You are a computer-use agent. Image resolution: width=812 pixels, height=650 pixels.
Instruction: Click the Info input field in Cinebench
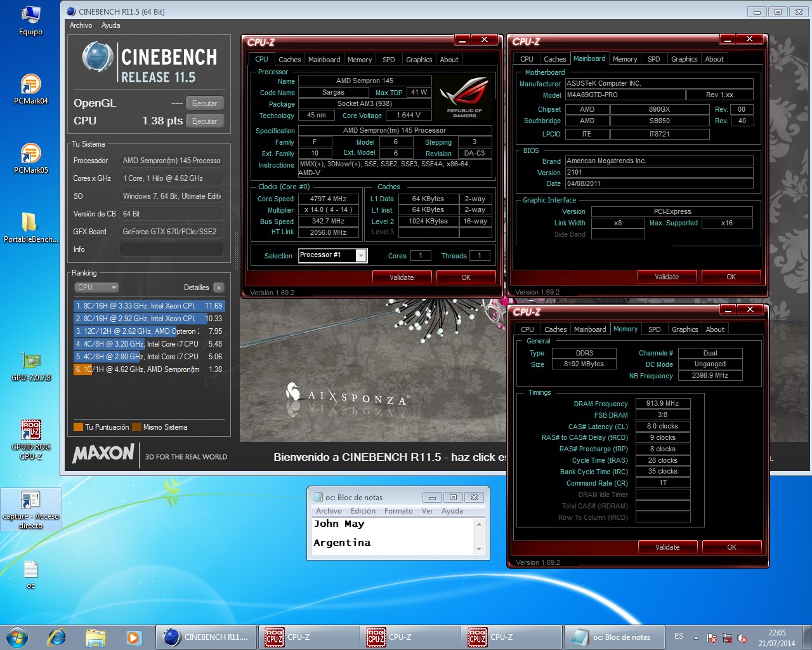(x=172, y=249)
